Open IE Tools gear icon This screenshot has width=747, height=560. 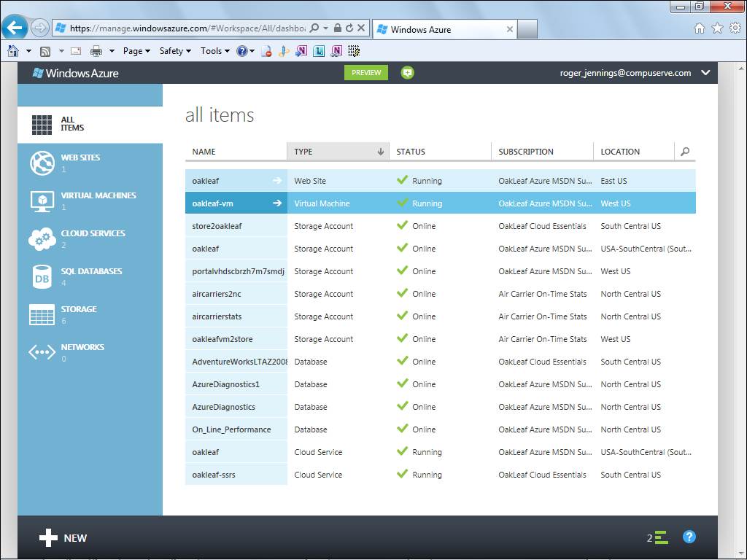coord(735,28)
